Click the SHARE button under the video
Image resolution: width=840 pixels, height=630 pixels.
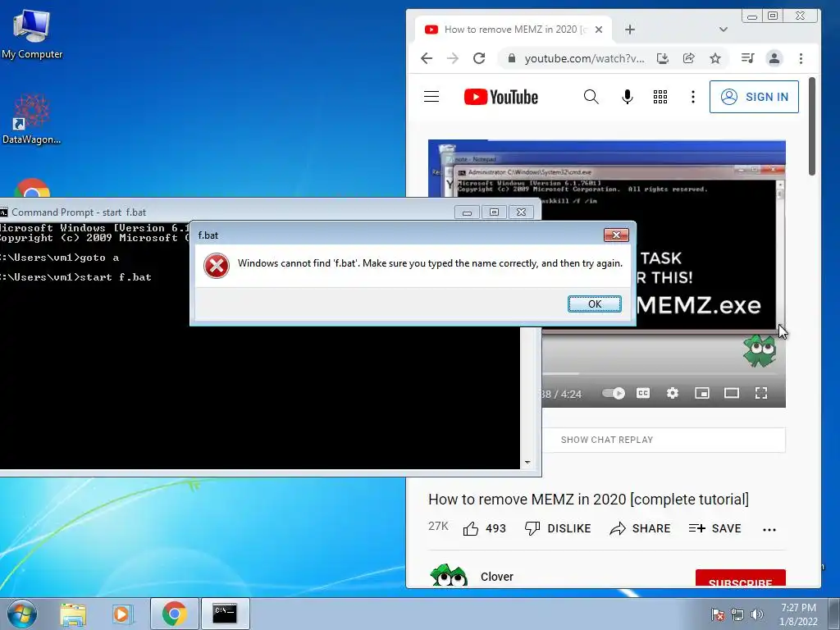(x=640, y=528)
